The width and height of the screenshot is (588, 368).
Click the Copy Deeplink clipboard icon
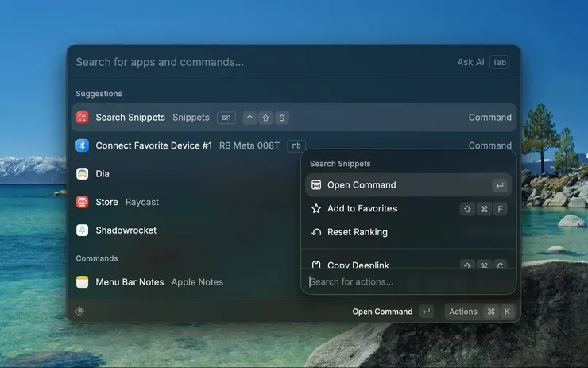pyautogui.click(x=316, y=265)
